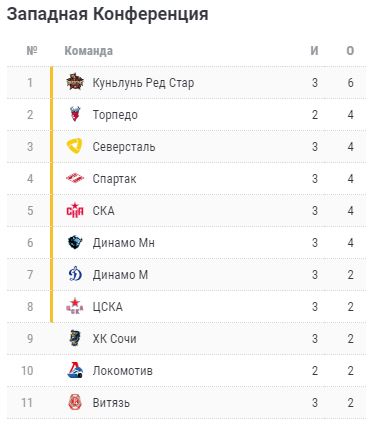Click the О points column header
The image size is (376, 434).
point(350,51)
